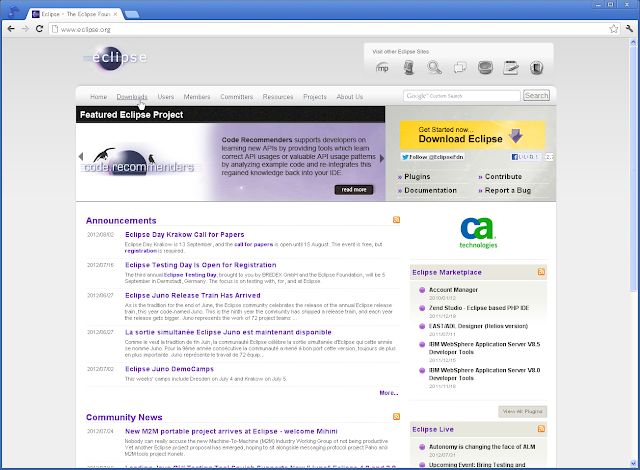Click the Google Custom Search button
The height and width of the screenshot is (470, 640).
(536, 95)
